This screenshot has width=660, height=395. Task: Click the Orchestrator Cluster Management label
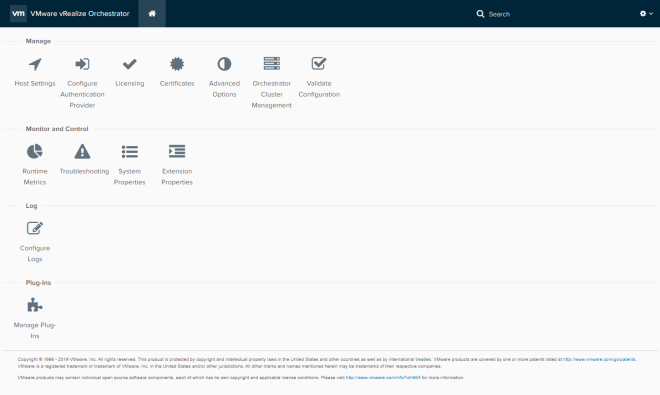pos(272,94)
